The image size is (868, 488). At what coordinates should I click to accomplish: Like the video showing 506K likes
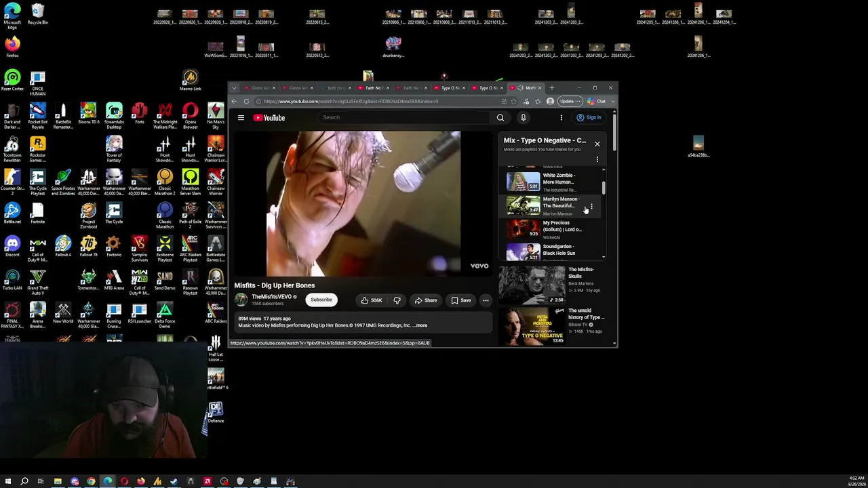click(x=371, y=300)
